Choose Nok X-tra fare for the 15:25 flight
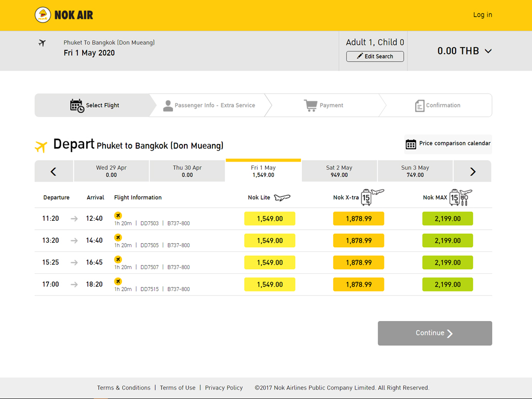The height and width of the screenshot is (399, 532). (358, 262)
